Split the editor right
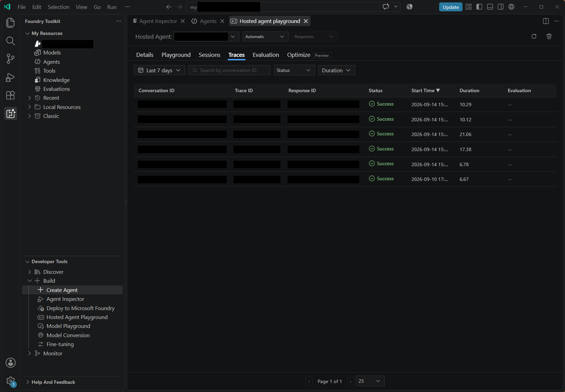Viewport: 565px width, 392px height. coord(546,21)
